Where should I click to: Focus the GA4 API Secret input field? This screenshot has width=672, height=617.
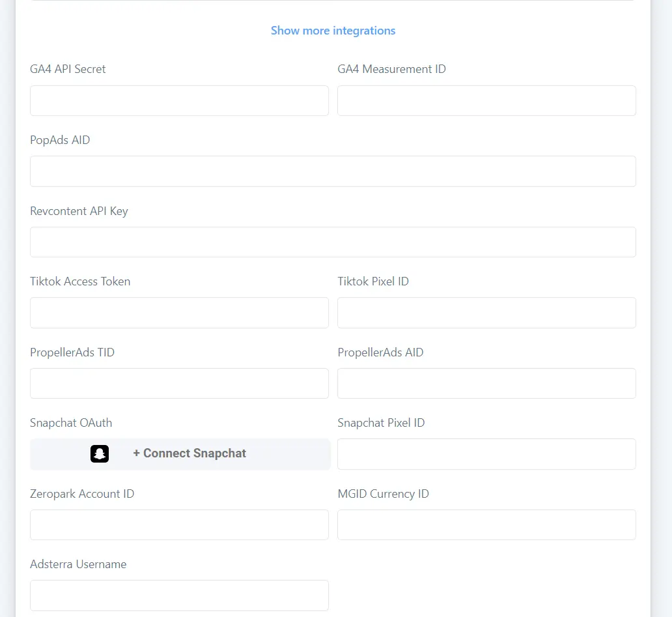[179, 101]
